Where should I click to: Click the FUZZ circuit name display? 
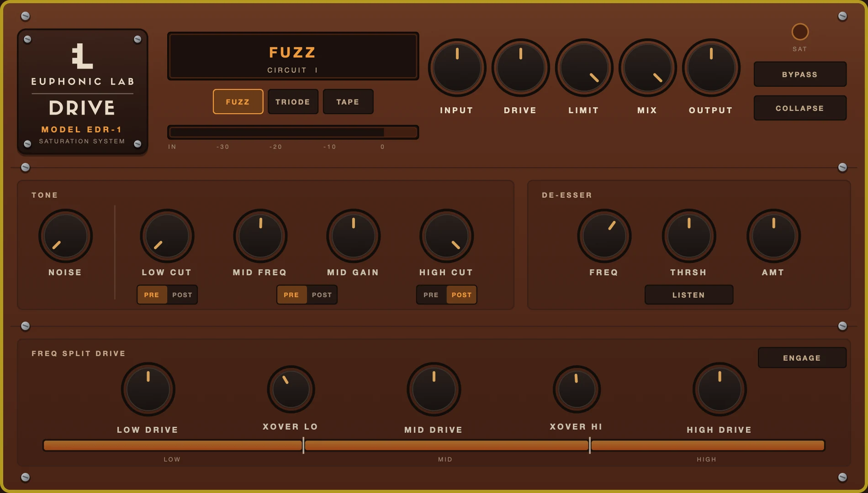[x=293, y=56]
